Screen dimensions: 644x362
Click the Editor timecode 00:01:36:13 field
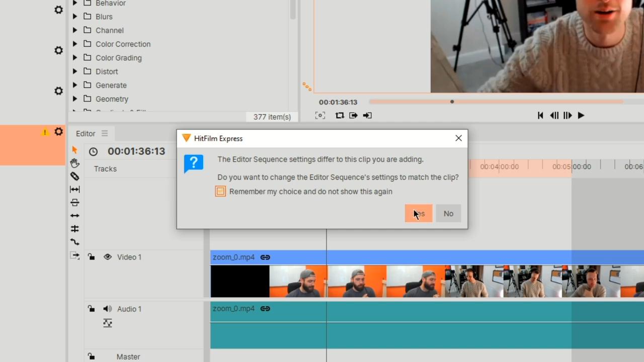[x=136, y=151]
